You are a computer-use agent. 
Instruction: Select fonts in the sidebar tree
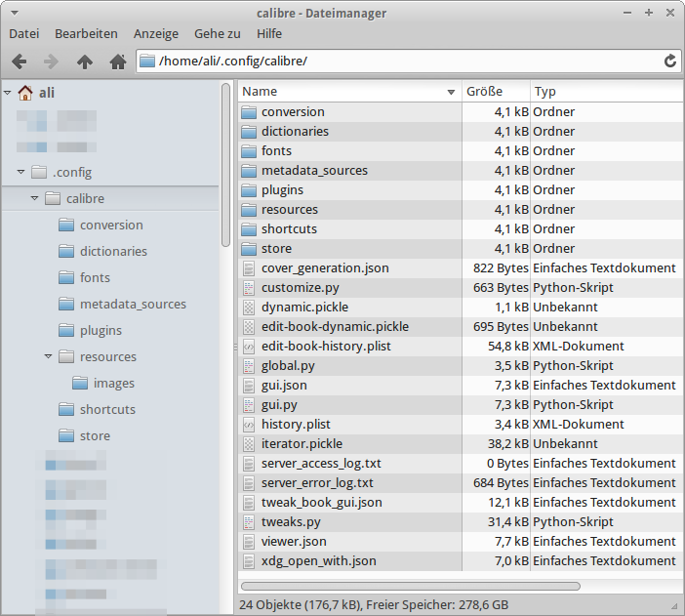[95, 277]
